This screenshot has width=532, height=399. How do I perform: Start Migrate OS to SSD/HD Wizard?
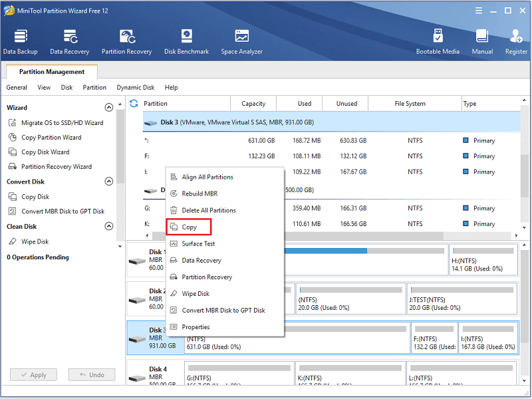point(56,122)
